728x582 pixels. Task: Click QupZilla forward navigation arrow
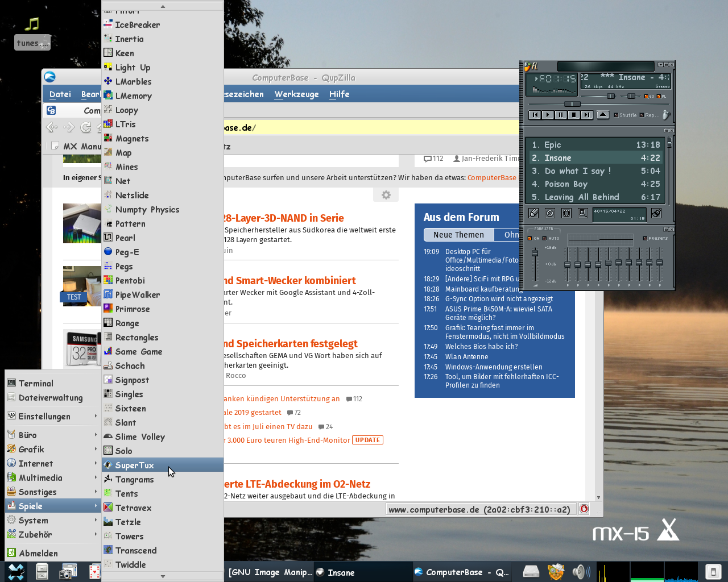coord(69,127)
